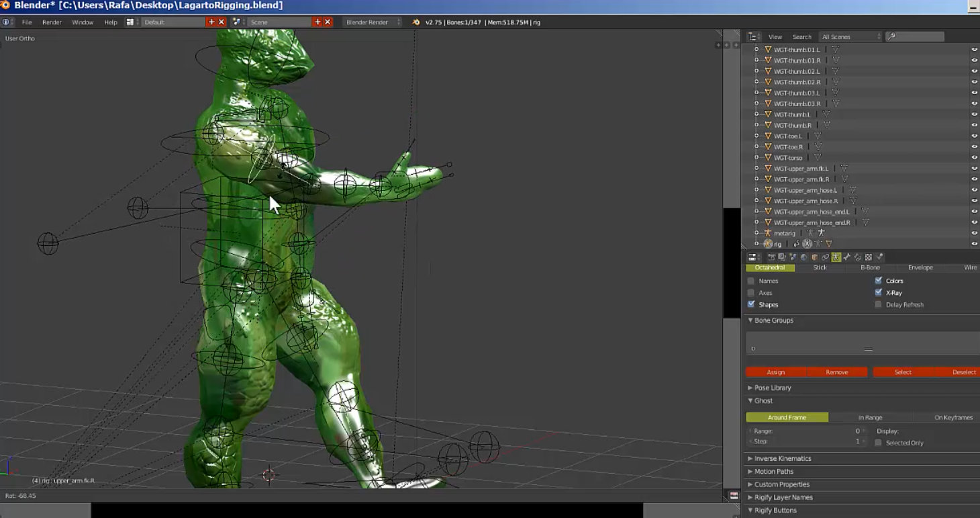The image size is (980, 518).
Task: Open the Physics properties tab icon
Action: click(879, 257)
